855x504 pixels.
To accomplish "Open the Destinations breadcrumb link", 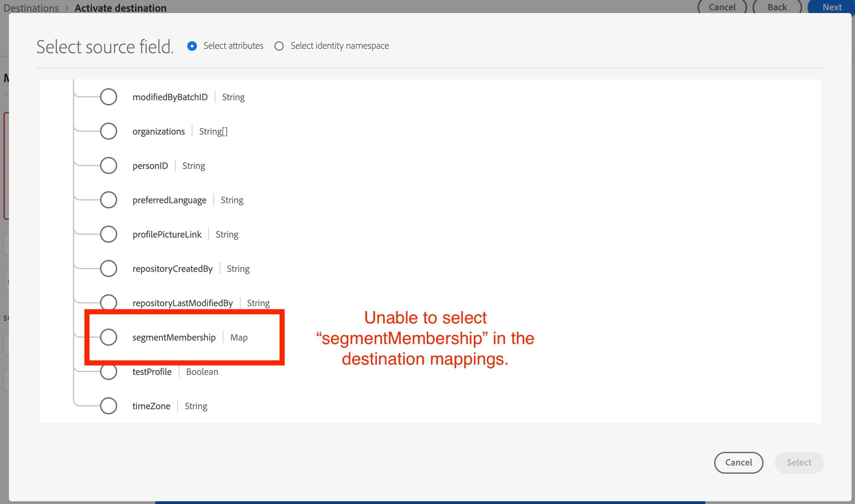I will point(31,8).
